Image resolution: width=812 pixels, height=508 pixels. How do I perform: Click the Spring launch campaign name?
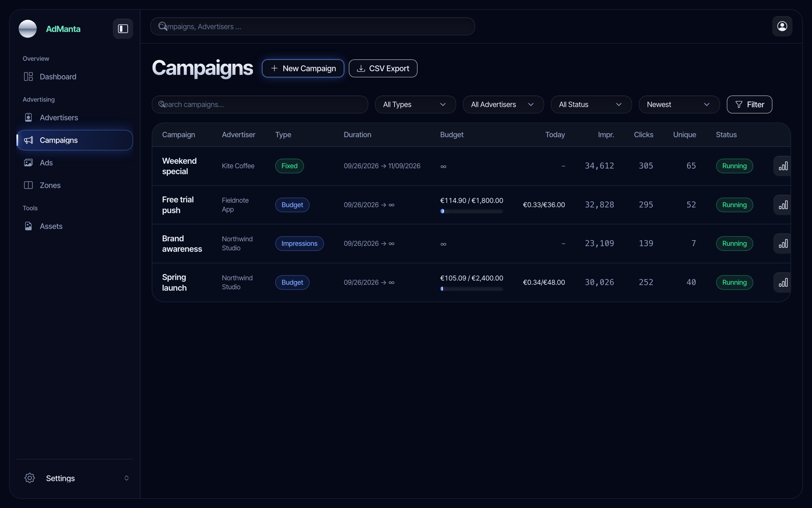click(x=174, y=282)
